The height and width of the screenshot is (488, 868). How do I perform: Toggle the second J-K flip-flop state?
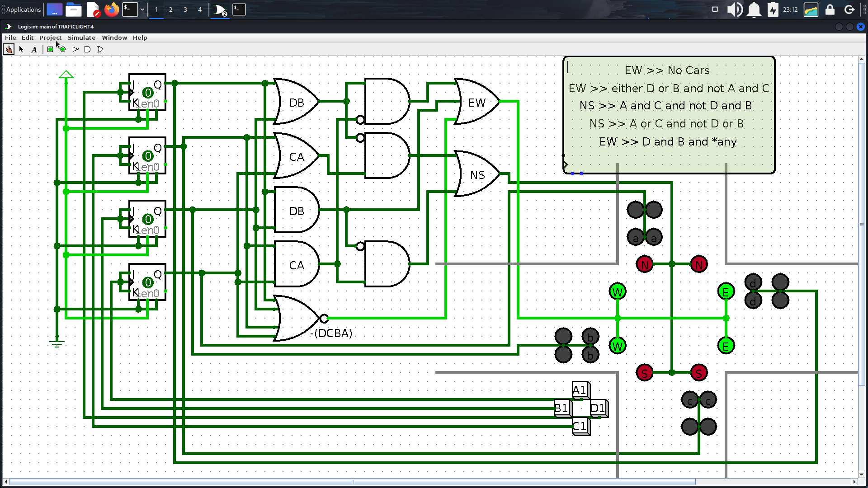pos(148,156)
